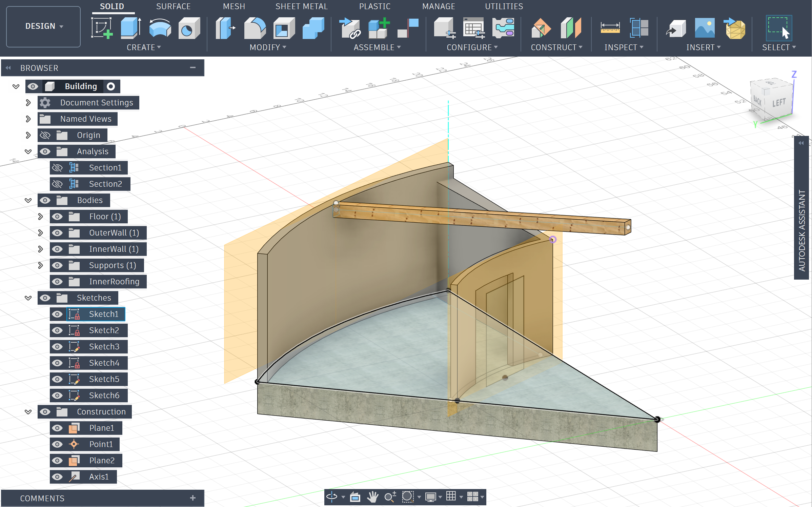
Task: Collapse the Construction folder
Action: [x=28, y=412]
